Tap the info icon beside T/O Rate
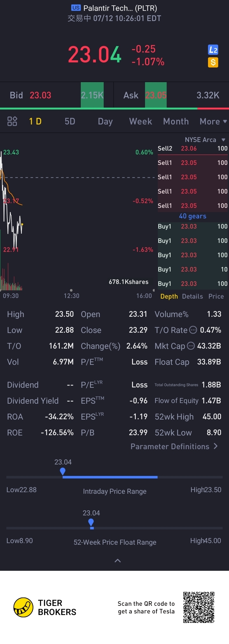This screenshot has height=644, width=229. (193, 330)
